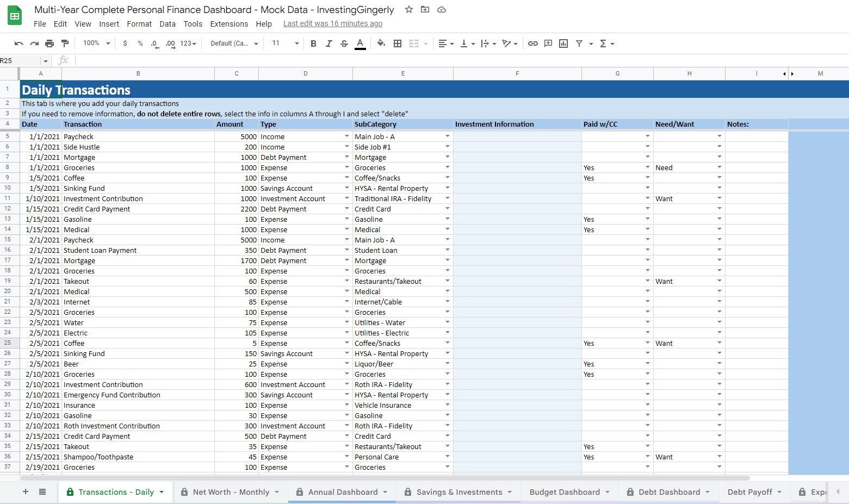Screen dimensions: 849x504
Task: Toggle italic formatting
Action: pos(329,43)
